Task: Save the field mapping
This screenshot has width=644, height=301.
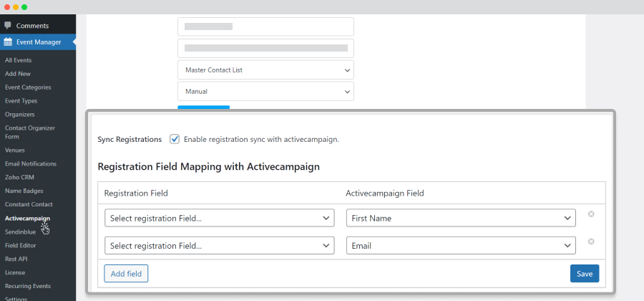Action: (x=585, y=274)
